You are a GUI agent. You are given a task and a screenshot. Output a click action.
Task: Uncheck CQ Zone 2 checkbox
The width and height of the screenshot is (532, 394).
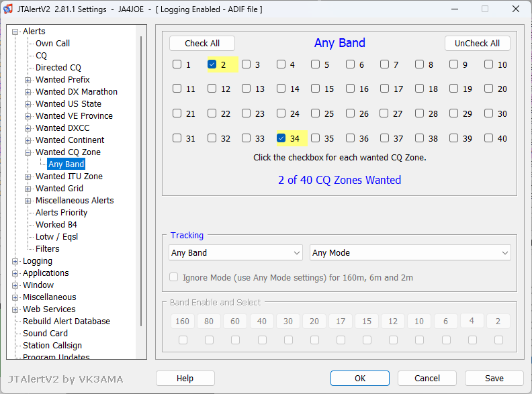(212, 64)
